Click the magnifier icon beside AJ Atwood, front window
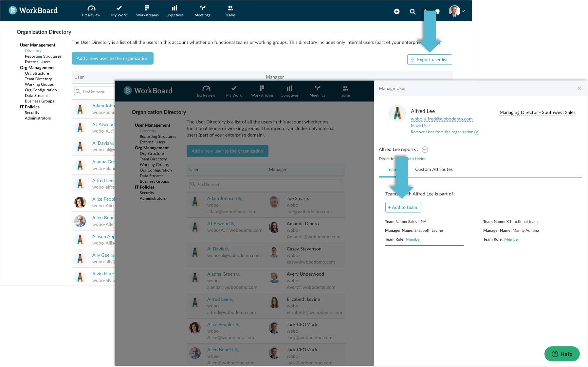Image resolution: width=588 pixels, height=367 pixels. 233,224
